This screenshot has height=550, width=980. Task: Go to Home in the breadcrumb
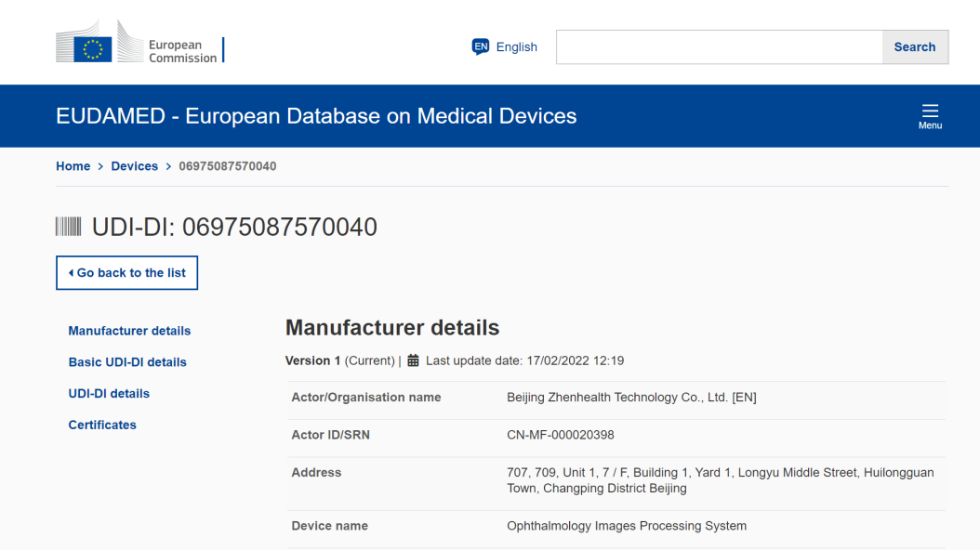pos(73,166)
